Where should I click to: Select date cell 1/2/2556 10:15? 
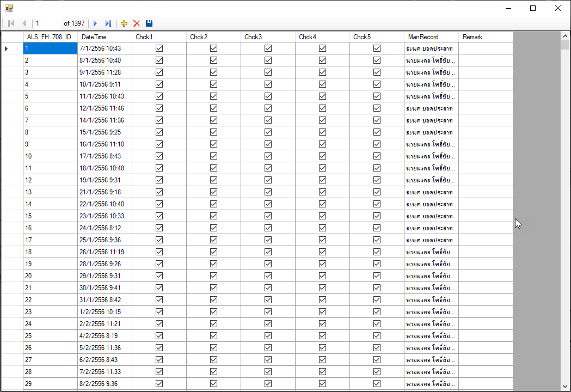(105, 312)
